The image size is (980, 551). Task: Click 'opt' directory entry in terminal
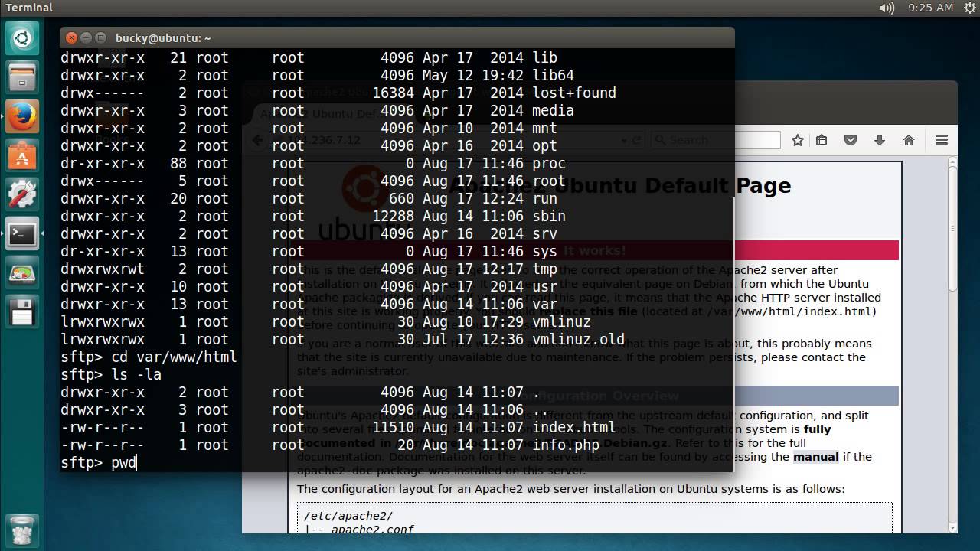(545, 145)
